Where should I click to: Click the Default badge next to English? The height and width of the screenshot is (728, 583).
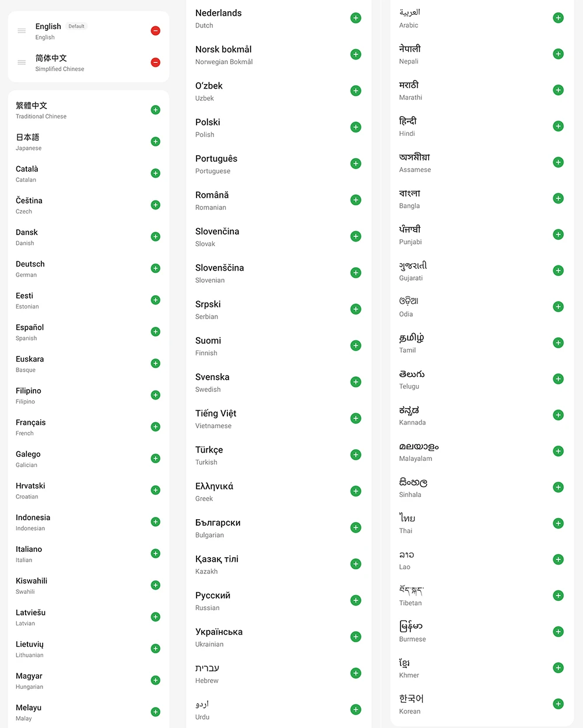76,26
